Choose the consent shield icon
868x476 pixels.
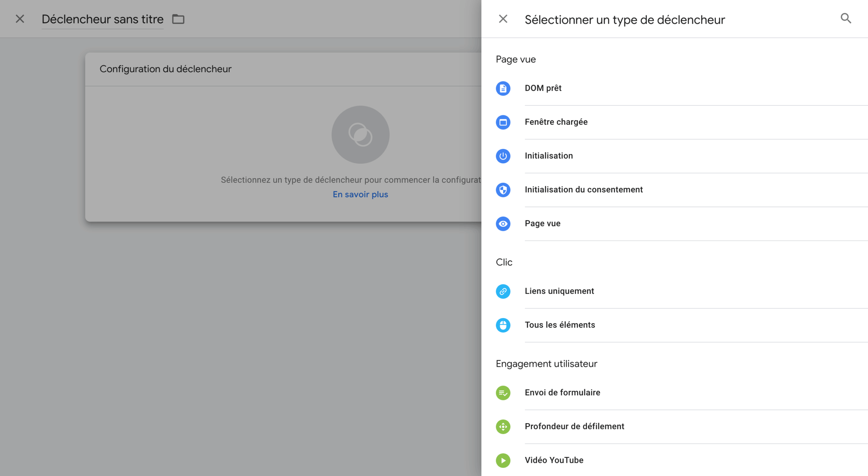[503, 190]
